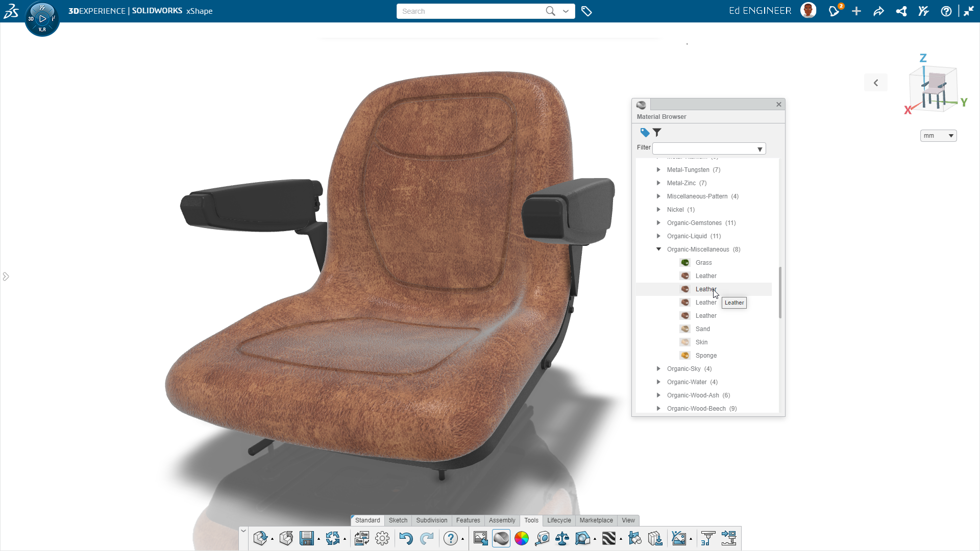
Task: Open the Filter dropdown in Material Browser
Action: pos(759,149)
